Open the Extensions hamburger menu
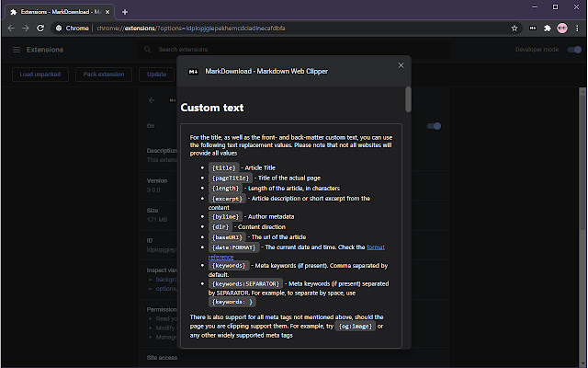 [x=17, y=49]
